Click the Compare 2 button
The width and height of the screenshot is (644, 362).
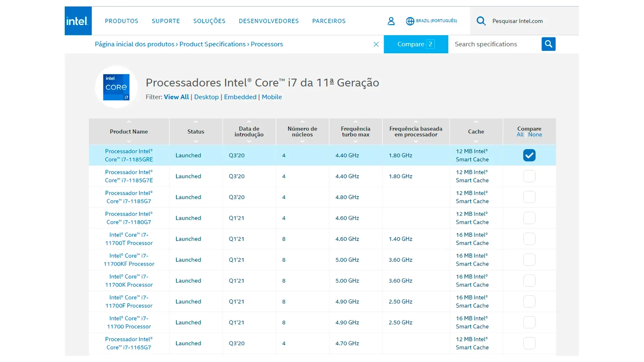[416, 44]
